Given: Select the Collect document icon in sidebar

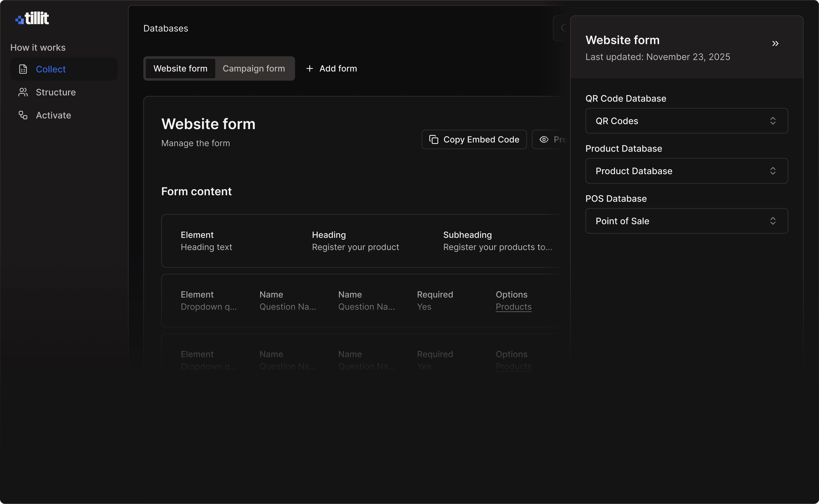Looking at the screenshot, I should (x=23, y=69).
